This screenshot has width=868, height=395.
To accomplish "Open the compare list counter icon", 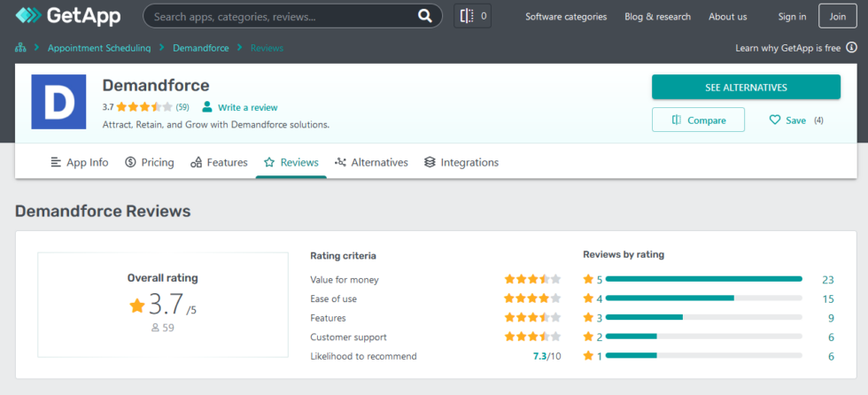I will (x=472, y=16).
